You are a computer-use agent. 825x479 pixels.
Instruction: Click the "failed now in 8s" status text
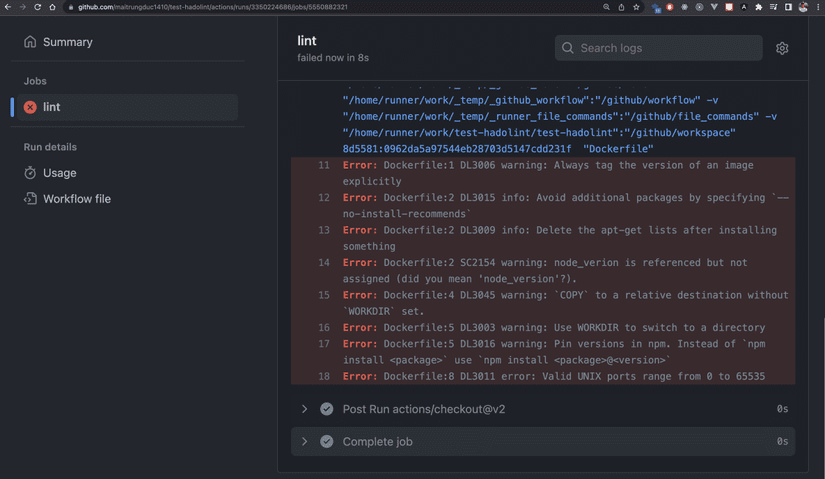333,58
